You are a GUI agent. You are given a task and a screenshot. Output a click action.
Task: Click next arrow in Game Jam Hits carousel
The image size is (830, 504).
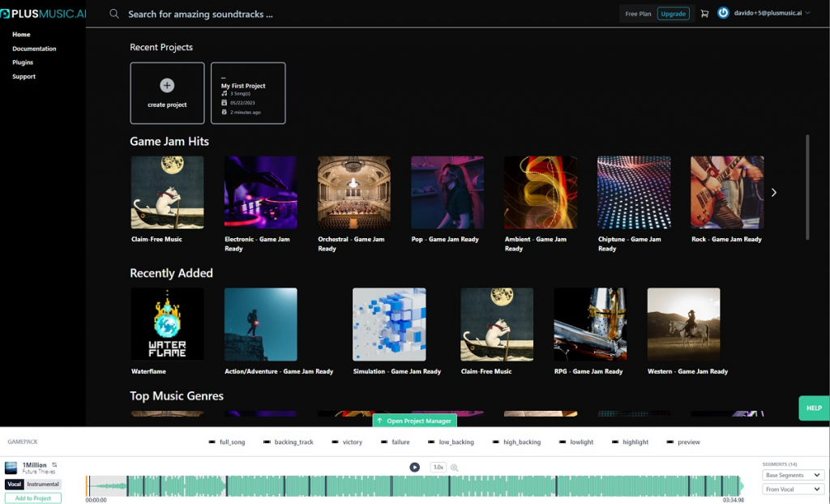coord(773,193)
